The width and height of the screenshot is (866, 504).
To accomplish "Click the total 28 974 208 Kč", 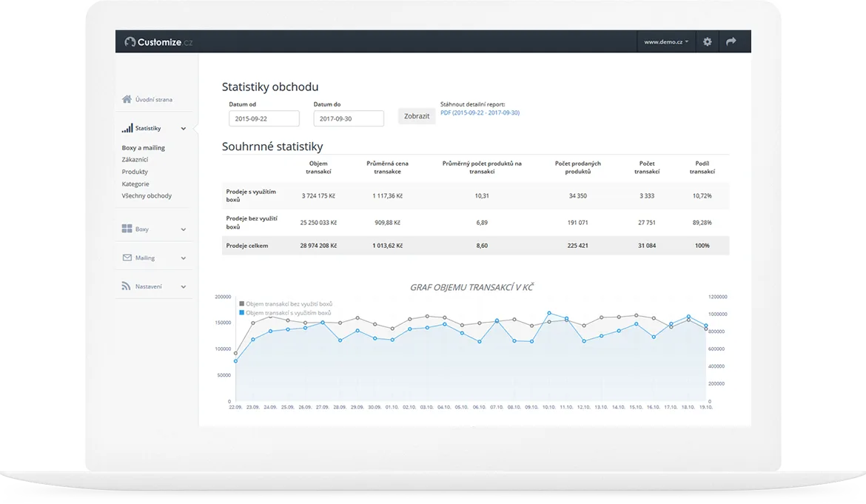I will click(318, 246).
